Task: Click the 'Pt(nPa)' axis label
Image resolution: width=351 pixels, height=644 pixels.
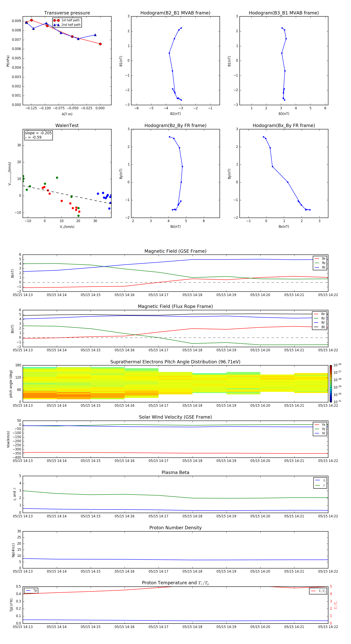Action: [x=8, y=61]
